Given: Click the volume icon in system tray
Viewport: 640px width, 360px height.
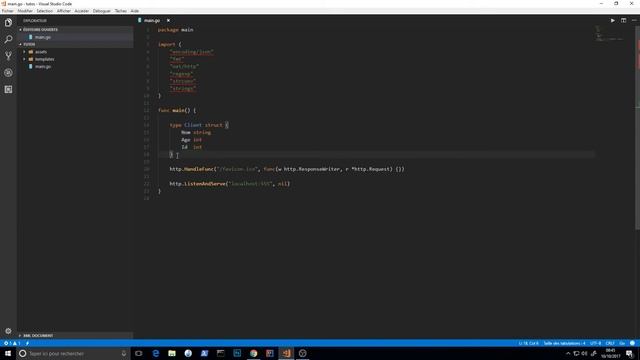Looking at the screenshot, I should point(584,353).
